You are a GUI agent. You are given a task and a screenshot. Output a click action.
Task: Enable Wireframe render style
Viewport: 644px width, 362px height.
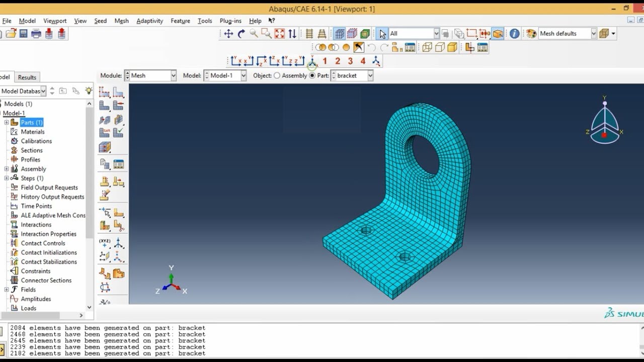[x=427, y=48]
